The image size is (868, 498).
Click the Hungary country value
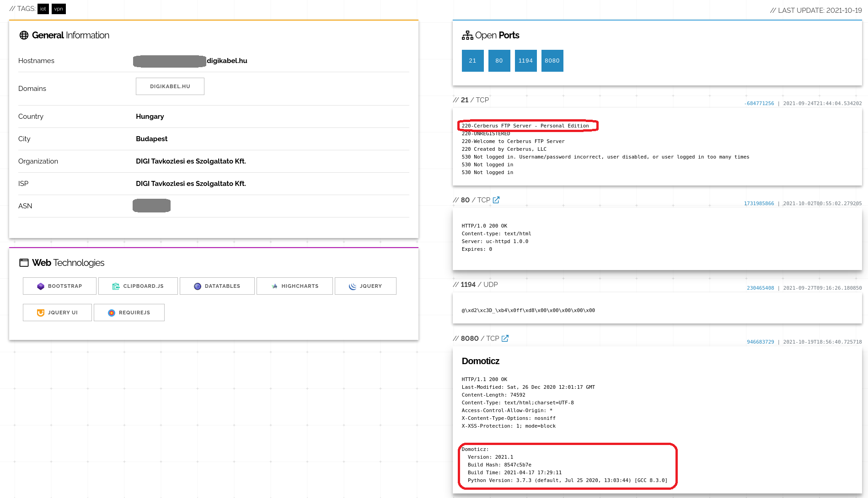tap(150, 117)
